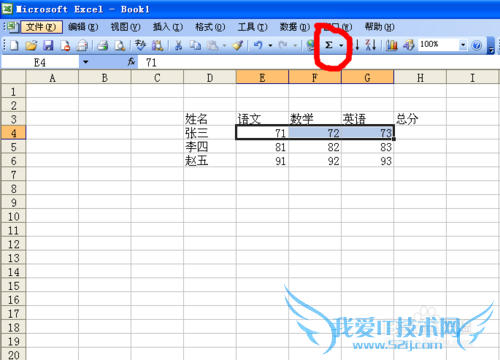This screenshot has height=360, width=500.
Task: Open toolbar options at toolbar end
Action: (x=490, y=45)
